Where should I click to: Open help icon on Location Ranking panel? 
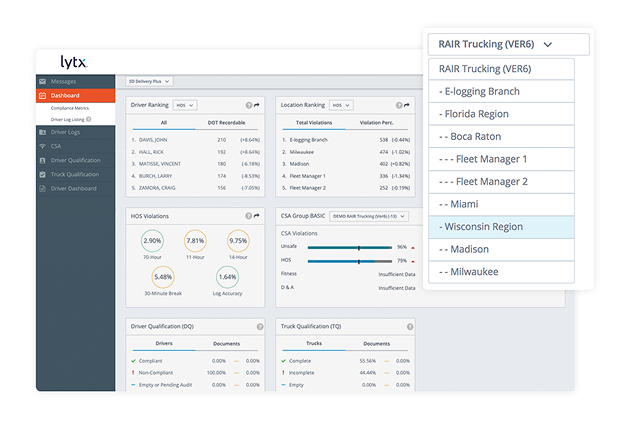point(399,105)
